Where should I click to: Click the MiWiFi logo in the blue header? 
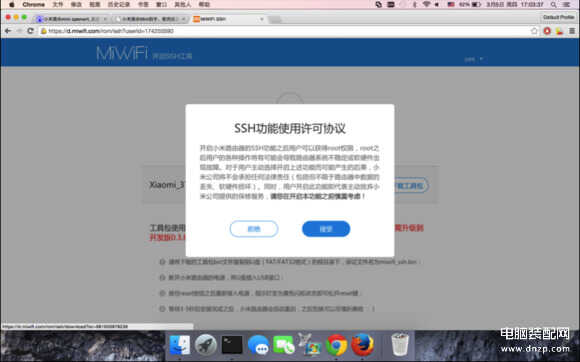tap(122, 53)
